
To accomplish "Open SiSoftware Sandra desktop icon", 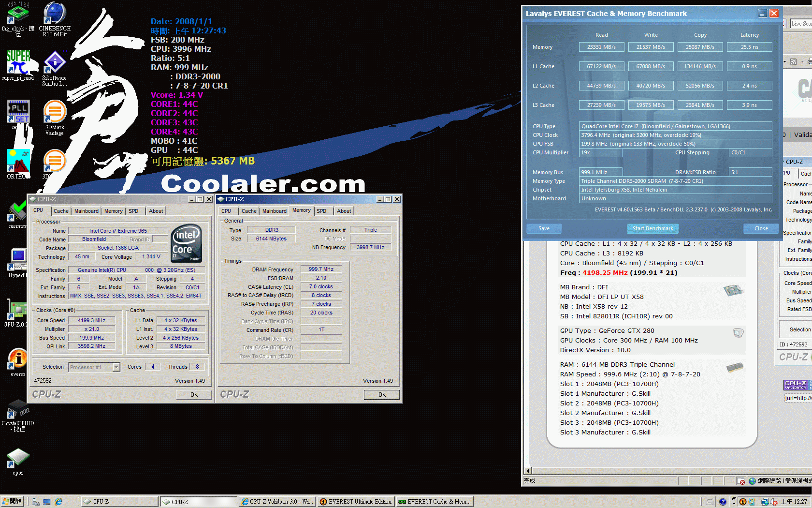I will [55, 68].
